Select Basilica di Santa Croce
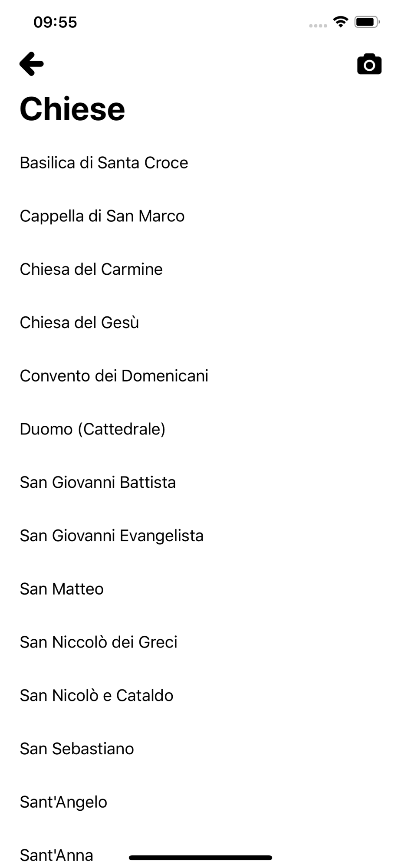Viewport: 401px width, 868px height. 104,163
